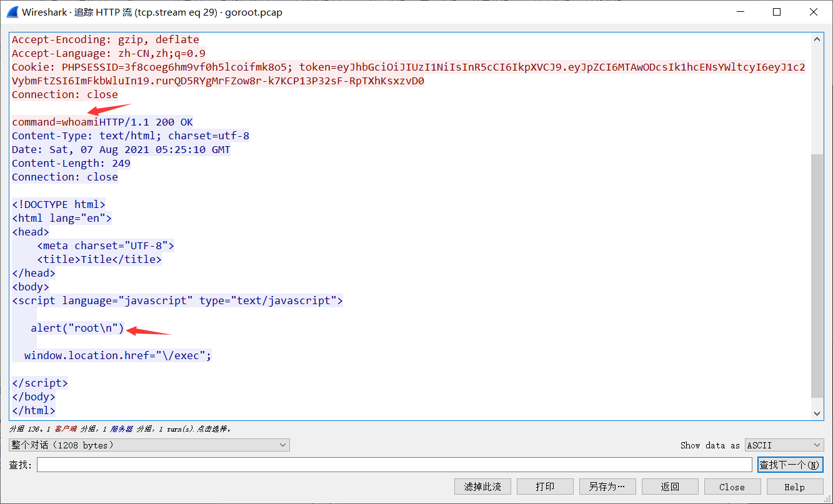Click the red 'Connection: close' request line
Screen dimensions: 833x504
[x=65, y=94]
